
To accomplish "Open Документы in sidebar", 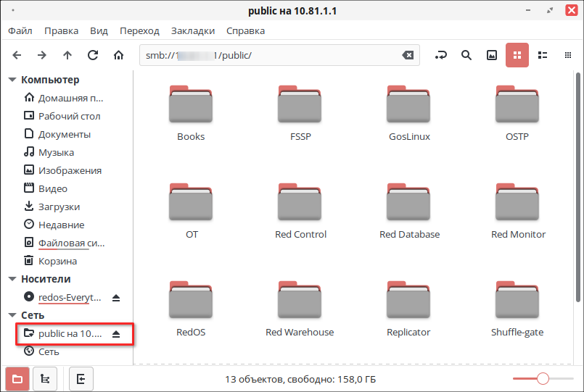I will pos(57,134).
